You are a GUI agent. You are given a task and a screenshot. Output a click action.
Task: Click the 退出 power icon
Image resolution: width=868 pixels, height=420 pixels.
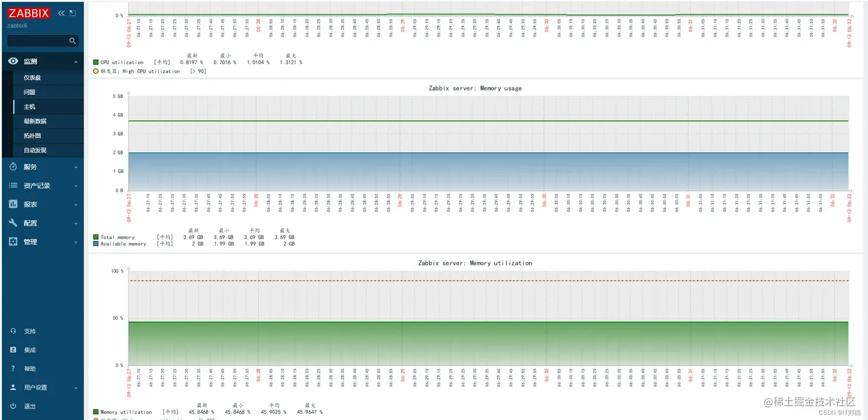13,406
